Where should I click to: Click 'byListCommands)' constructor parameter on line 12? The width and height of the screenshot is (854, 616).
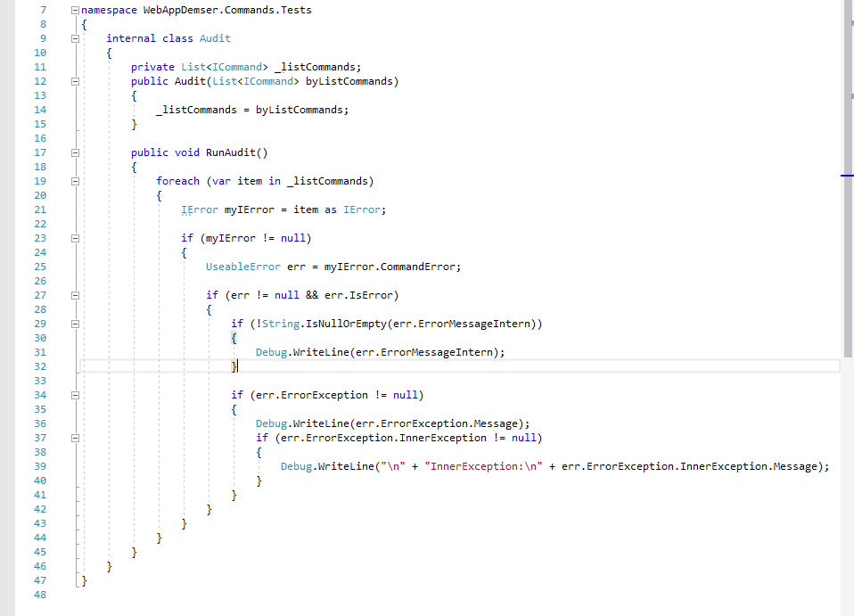[352, 81]
